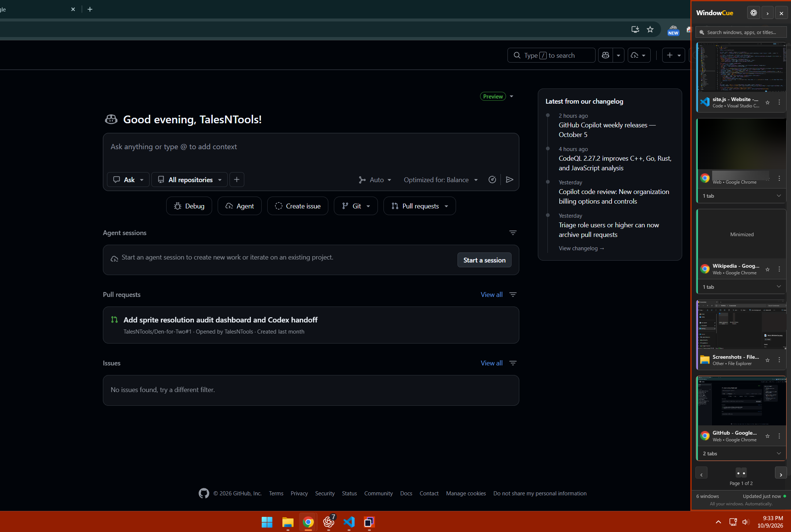The image size is (791, 532).
Task: Star the GitHub Google Chrome window
Action: [x=768, y=436]
